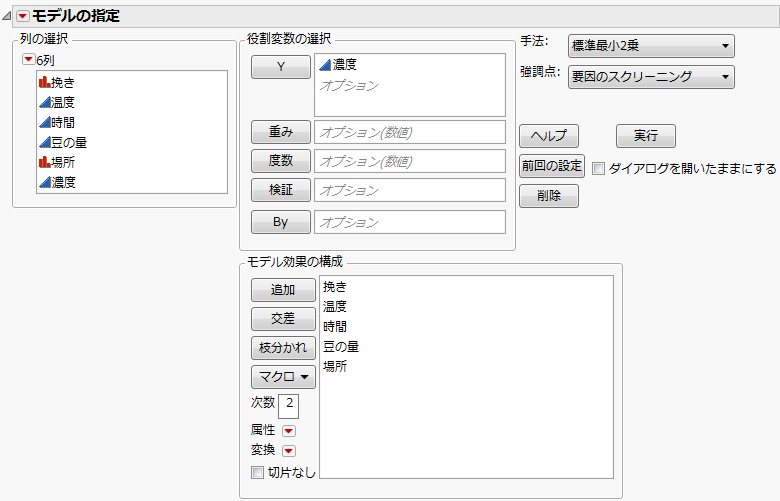Image resolution: width=780 pixels, height=501 pixels.
Task: Click the By role button
Action: tap(281, 222)
